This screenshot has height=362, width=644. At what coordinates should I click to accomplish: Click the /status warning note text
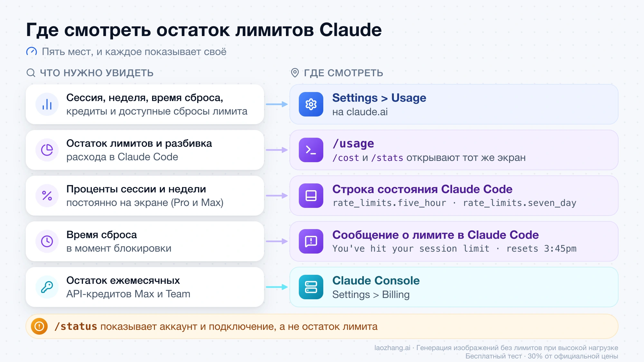coord(216,326)
